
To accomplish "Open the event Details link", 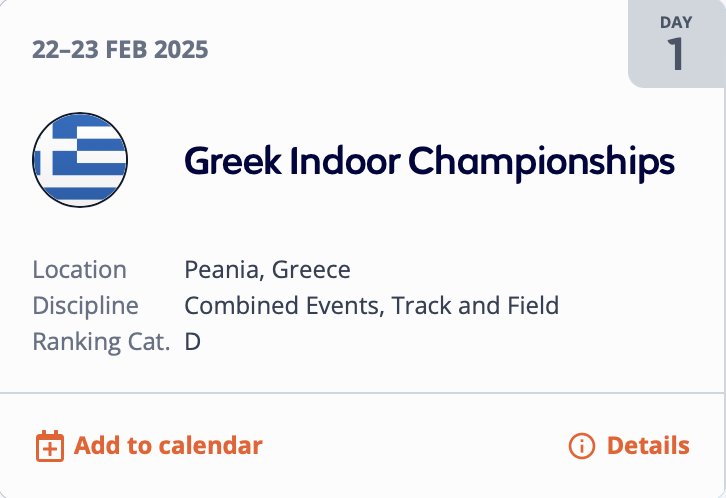I will tap(647, 445).
